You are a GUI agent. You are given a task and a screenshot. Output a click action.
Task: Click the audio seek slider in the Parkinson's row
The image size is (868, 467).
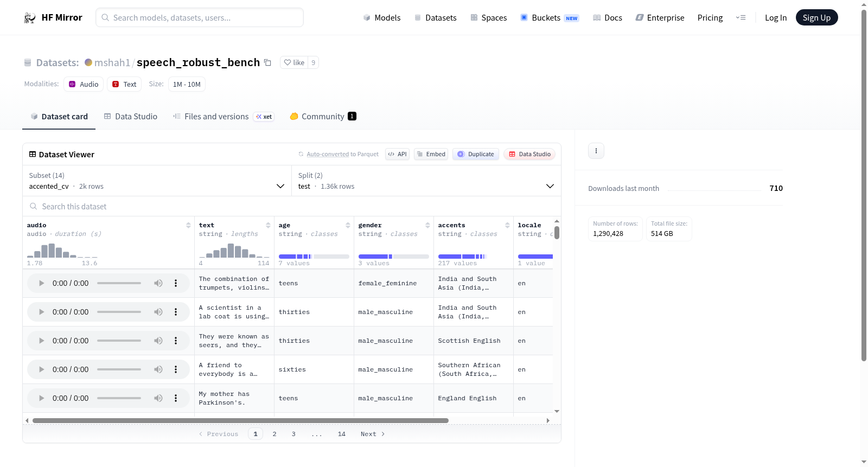click(x=119, y=398)
